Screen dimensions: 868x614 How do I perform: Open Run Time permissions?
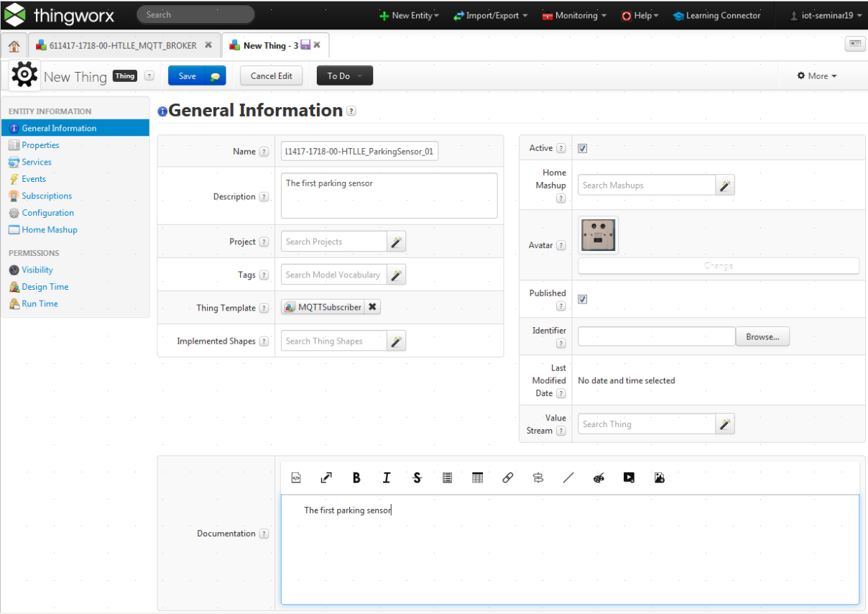coord(40,303)
